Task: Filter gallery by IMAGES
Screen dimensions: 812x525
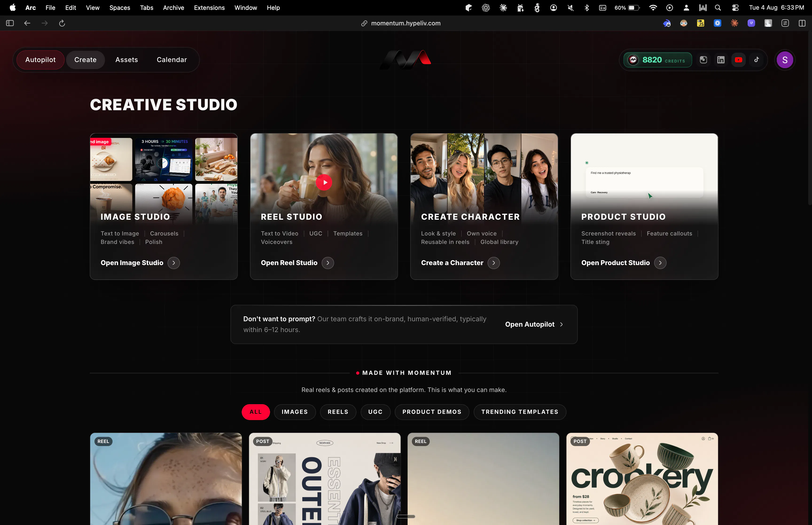Action: [295, 412]
